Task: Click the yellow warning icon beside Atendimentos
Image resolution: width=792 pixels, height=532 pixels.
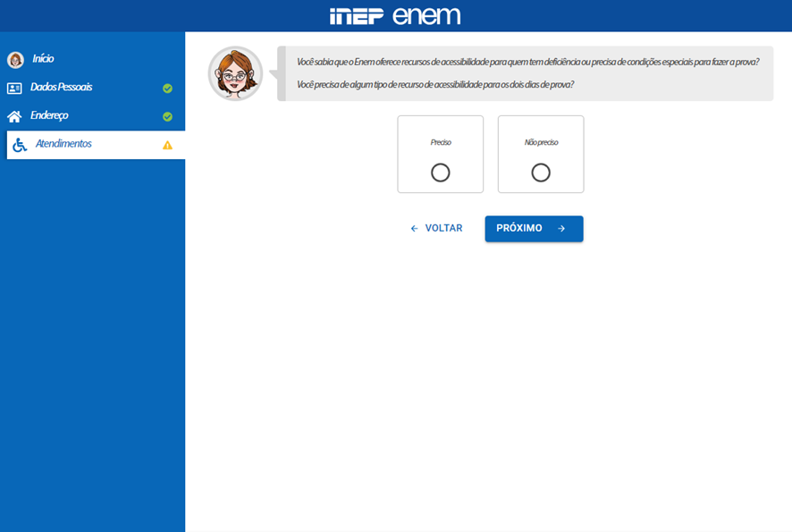Action: (x=168, y=144)
